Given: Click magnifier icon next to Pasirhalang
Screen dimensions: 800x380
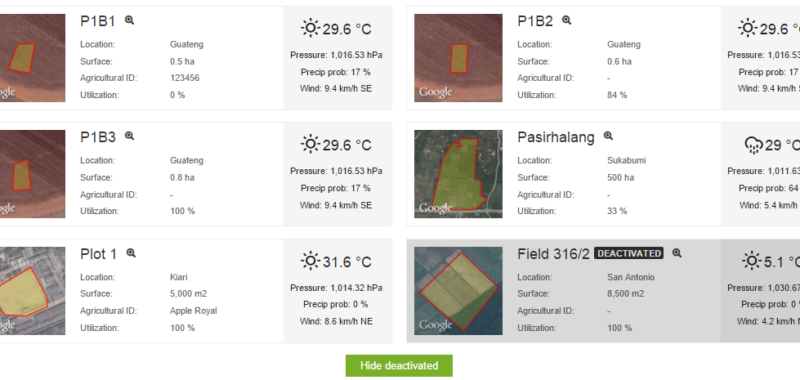Looking at the screenshot, I should coord(608,136).
